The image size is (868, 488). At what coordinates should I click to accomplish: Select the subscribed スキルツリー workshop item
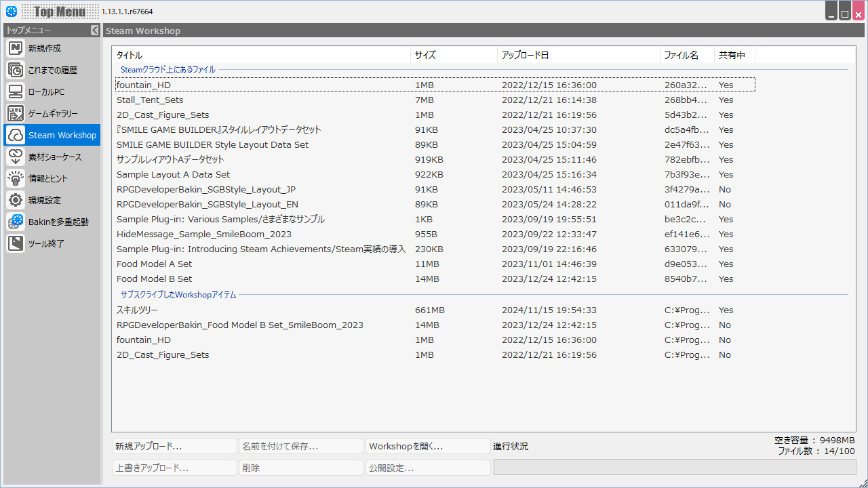137,310
